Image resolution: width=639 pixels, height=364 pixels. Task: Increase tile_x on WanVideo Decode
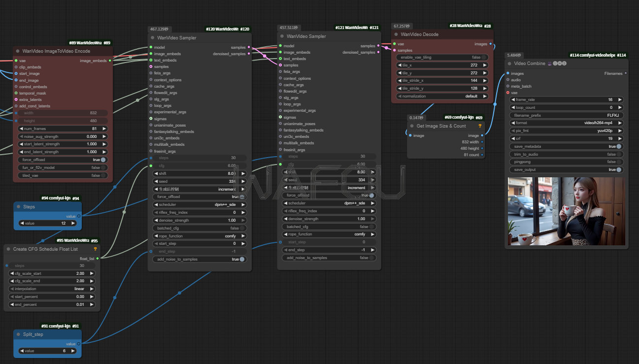point(485,65)
